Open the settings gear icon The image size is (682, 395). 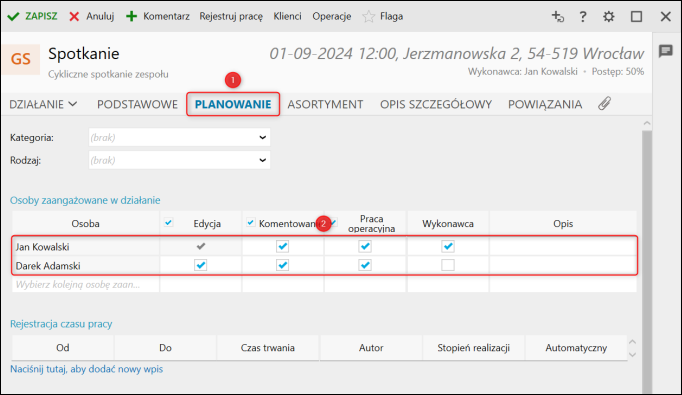[x=608, y=17]
